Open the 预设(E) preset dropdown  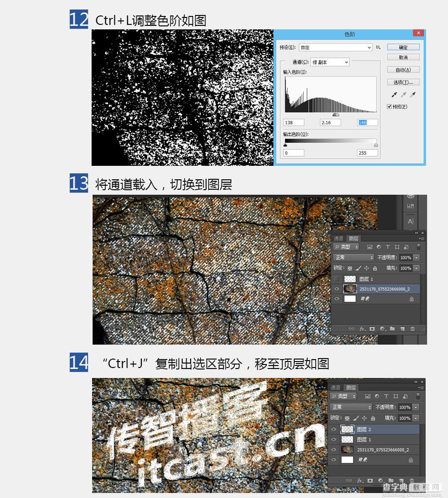click(336, 47)
